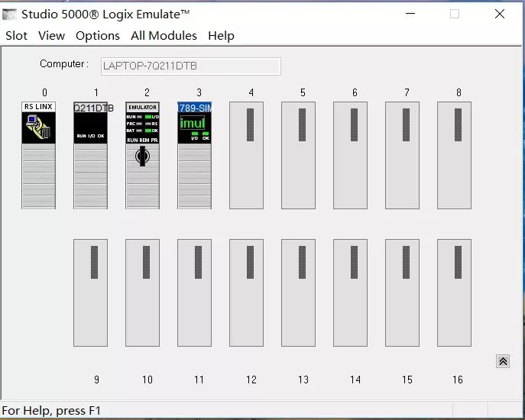Open the All Modules menu

(x=164, y=35)
